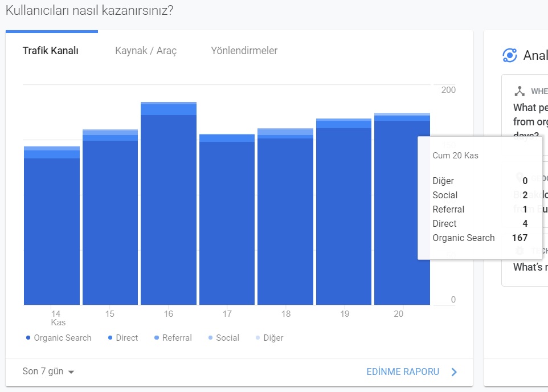Click the chevron arrow next to EDİNME RAPORU
The height and width of the screenshot is (392, 548).
coord(454,371)
